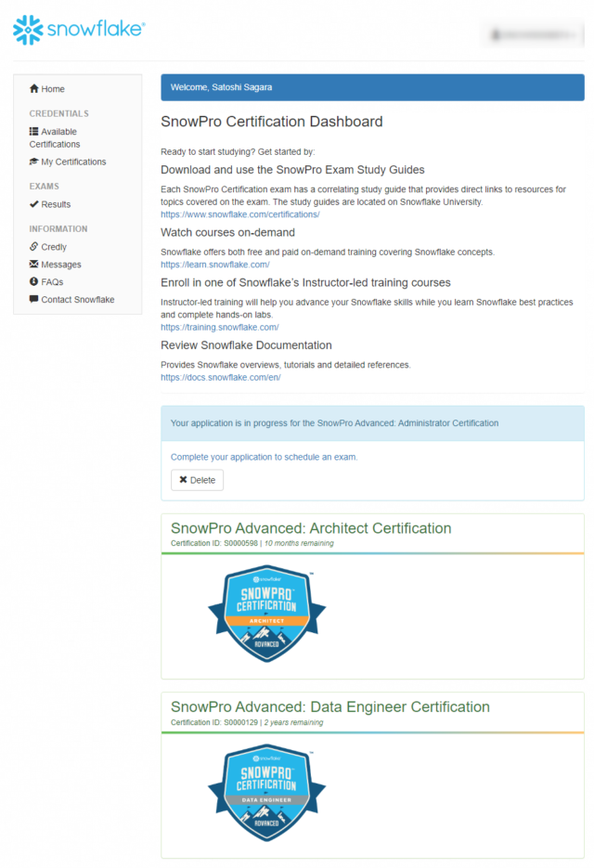594x868 pixels.
Task: Follow the docs.snowflake.com/en link
Action: (221, 377)
